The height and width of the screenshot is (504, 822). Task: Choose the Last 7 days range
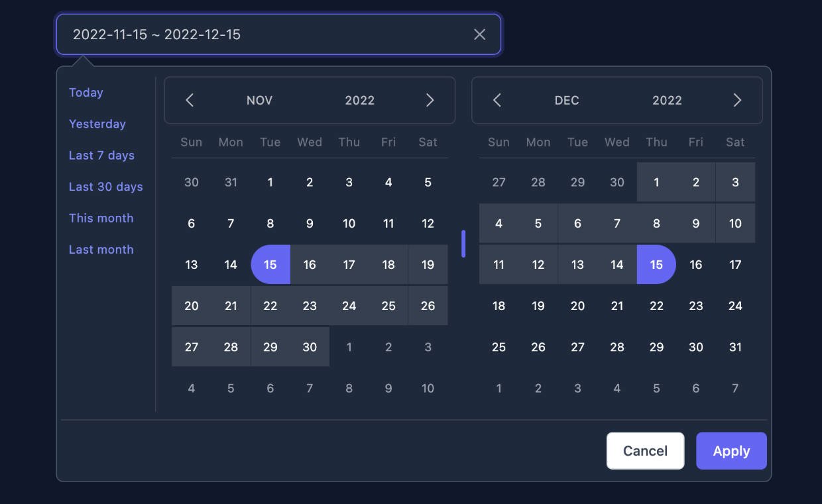[x=101, y=155]
